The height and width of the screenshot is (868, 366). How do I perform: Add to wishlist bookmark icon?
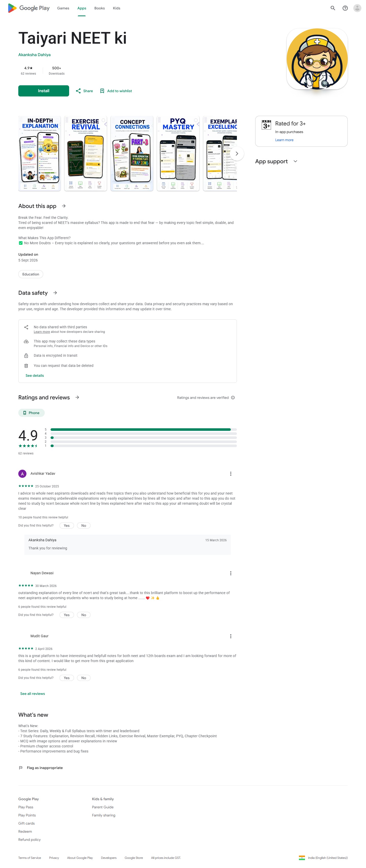click(102, 91)
